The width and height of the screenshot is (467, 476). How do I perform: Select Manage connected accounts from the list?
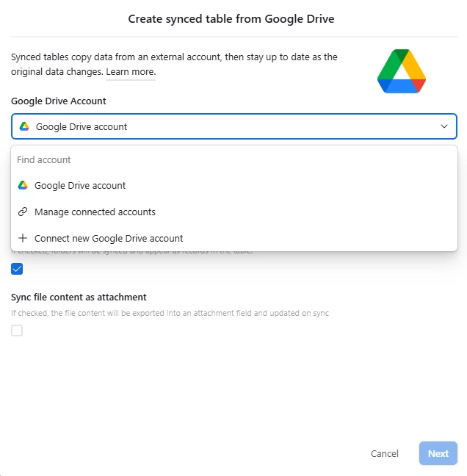tap(234, 212)
